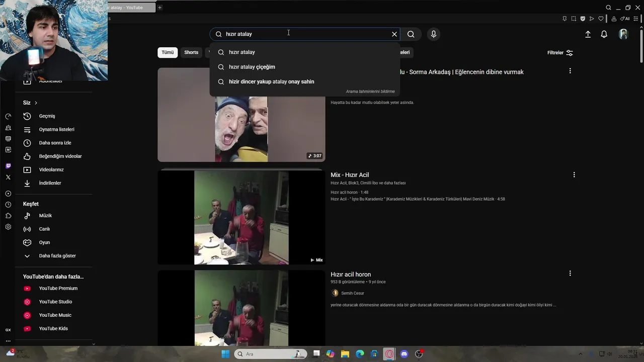Open the account avatar menu
This screenshot has width=644, height=362.
point(623,34)
